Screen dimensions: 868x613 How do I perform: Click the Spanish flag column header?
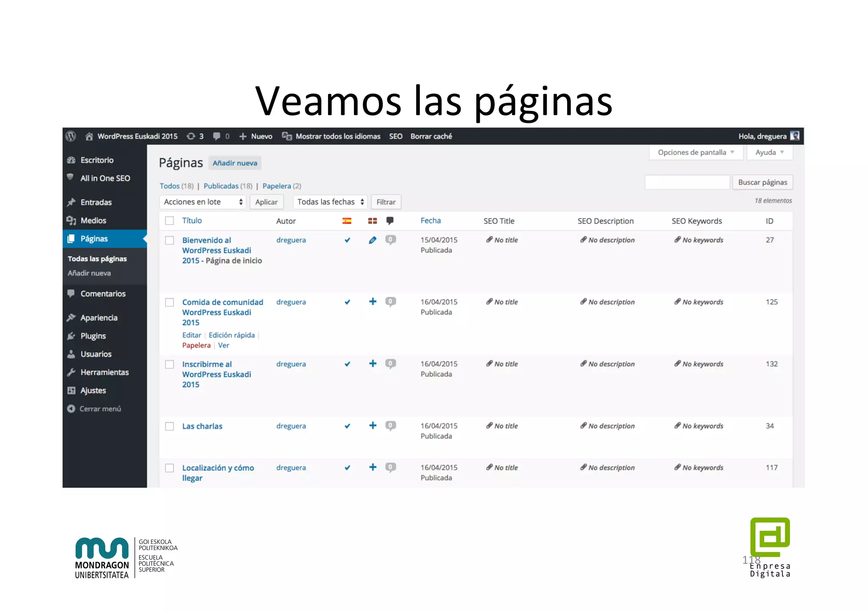tap(347, 221)
